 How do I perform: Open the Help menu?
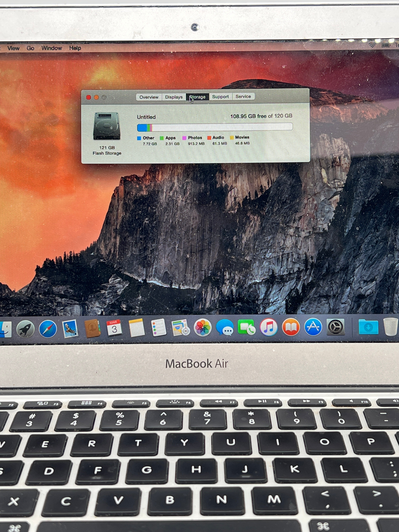[75, 48]
